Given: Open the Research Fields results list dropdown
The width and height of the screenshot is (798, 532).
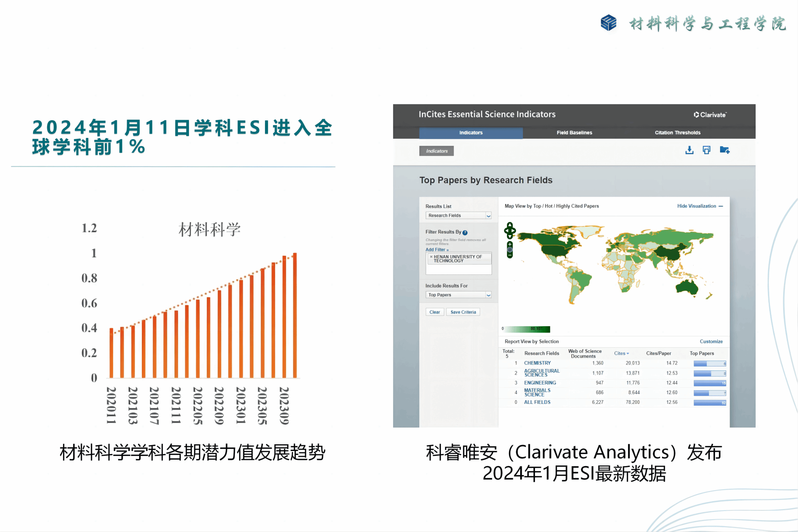Looking at the screenshot, I should click(x=488, y=216).
